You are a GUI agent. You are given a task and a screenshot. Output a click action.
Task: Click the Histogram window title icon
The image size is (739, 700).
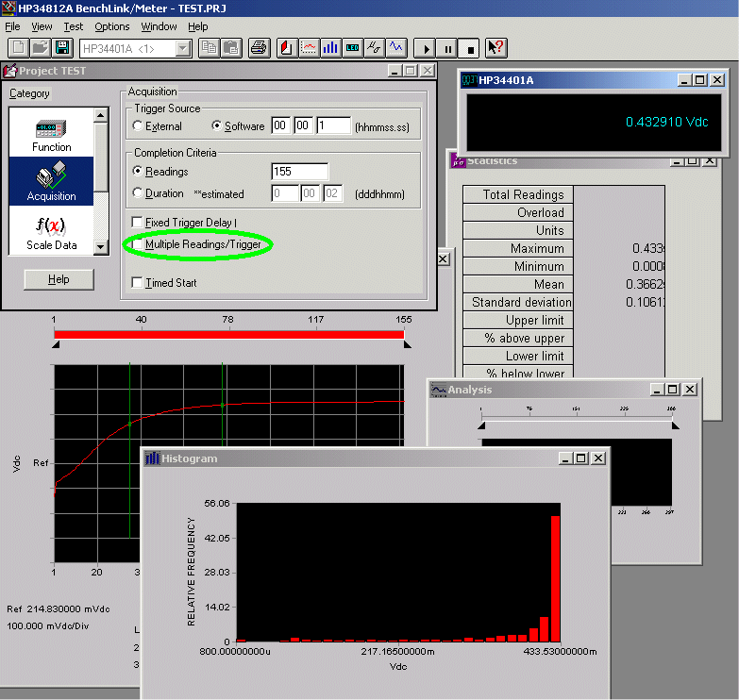pos(152,458)
